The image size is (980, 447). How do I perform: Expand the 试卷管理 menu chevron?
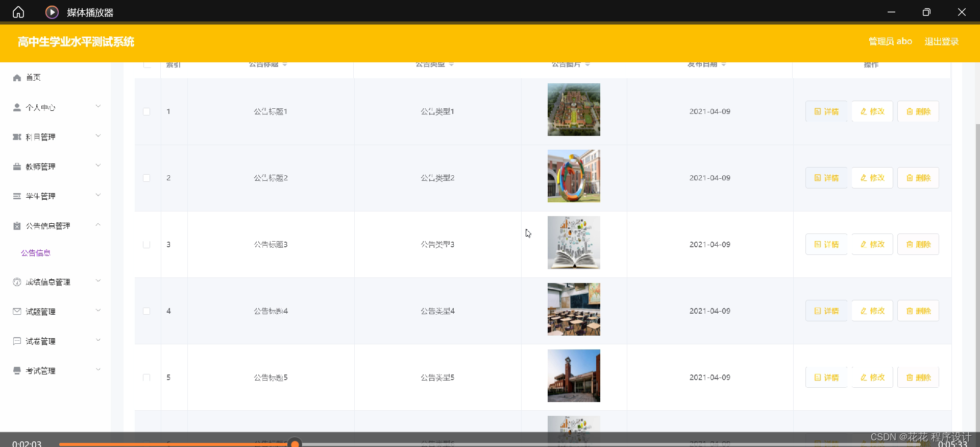pos(98,340)
